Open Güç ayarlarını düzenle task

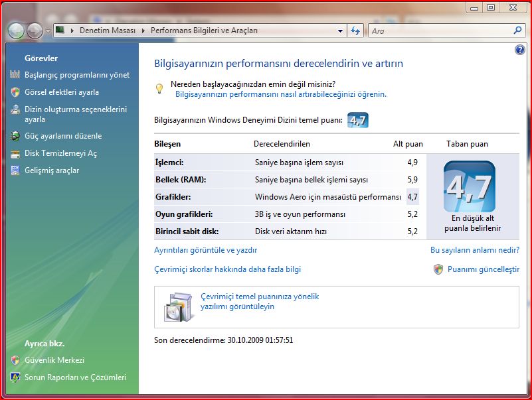click(x=63, y=136)
